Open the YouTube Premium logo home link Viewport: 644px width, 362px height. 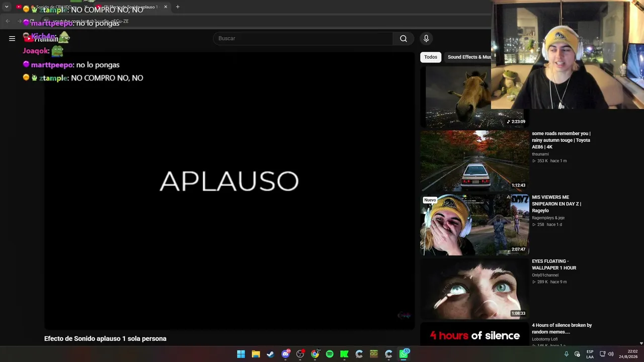click(x=41, y=38)
